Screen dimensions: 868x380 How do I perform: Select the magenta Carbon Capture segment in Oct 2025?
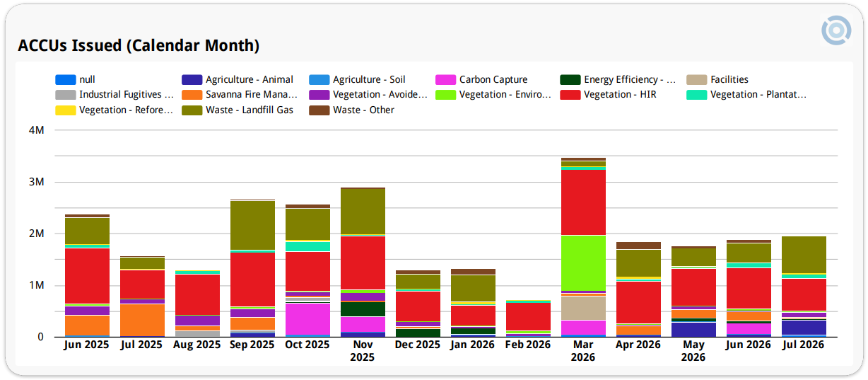(x=307, y=319)
